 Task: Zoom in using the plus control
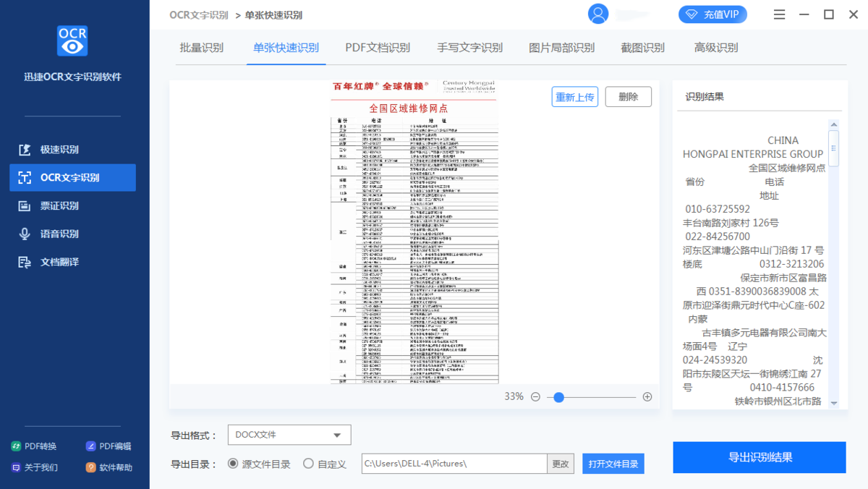click(x=647, y=396)
